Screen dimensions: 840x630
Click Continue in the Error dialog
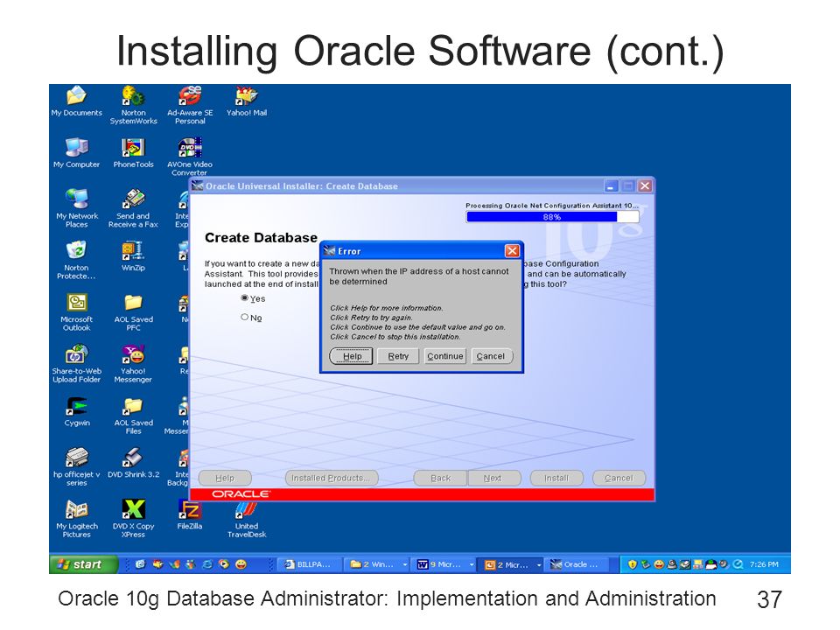point(444,356)
